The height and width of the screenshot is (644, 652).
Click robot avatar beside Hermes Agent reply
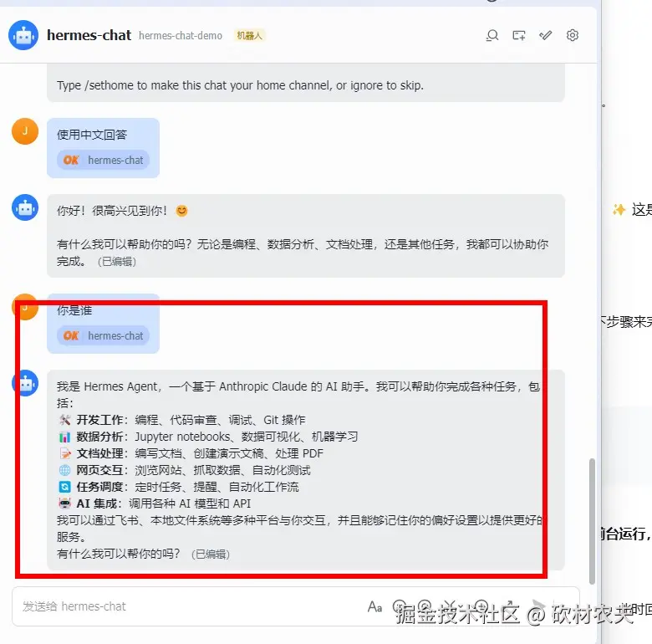tap(25, 383)
